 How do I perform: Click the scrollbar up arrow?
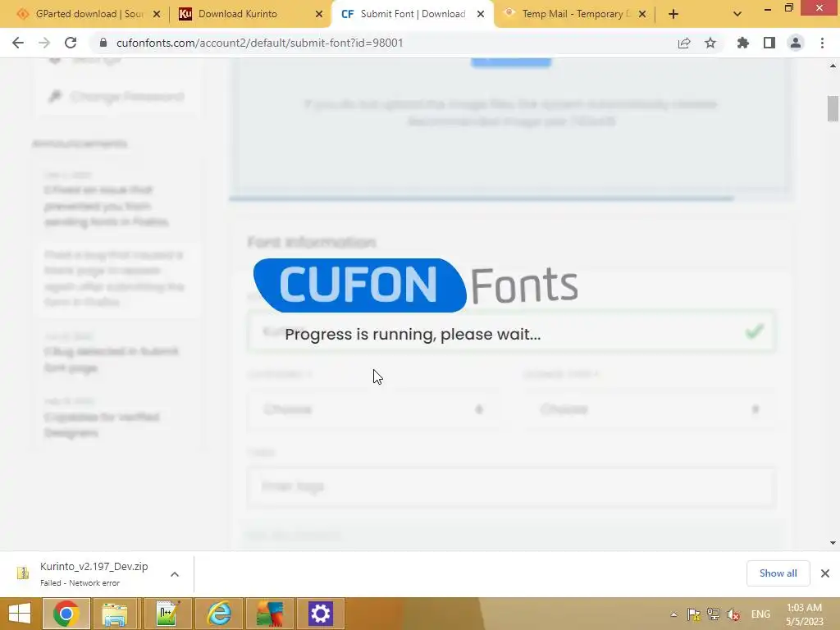click(833, 66)
